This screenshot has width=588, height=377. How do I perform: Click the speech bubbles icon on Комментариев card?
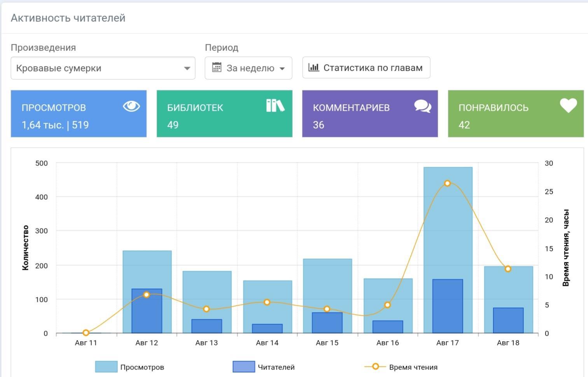pos(422,106)
